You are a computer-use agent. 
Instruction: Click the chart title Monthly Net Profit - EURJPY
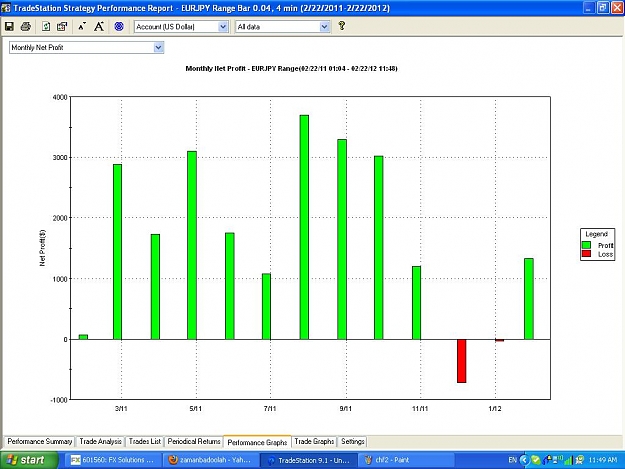click(x=291, y=69)
